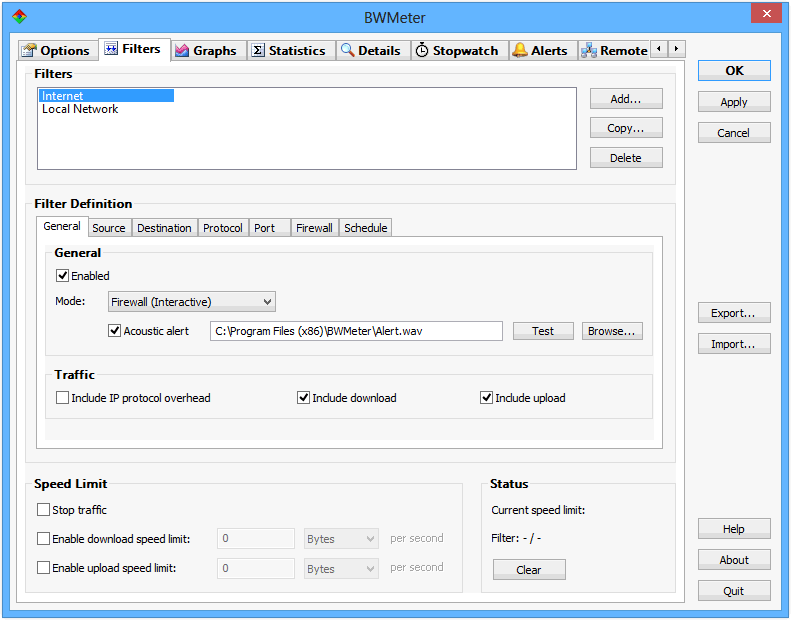Open the Details tab
Viewport: 791px width, 620px height.
[x=372, y=50]
